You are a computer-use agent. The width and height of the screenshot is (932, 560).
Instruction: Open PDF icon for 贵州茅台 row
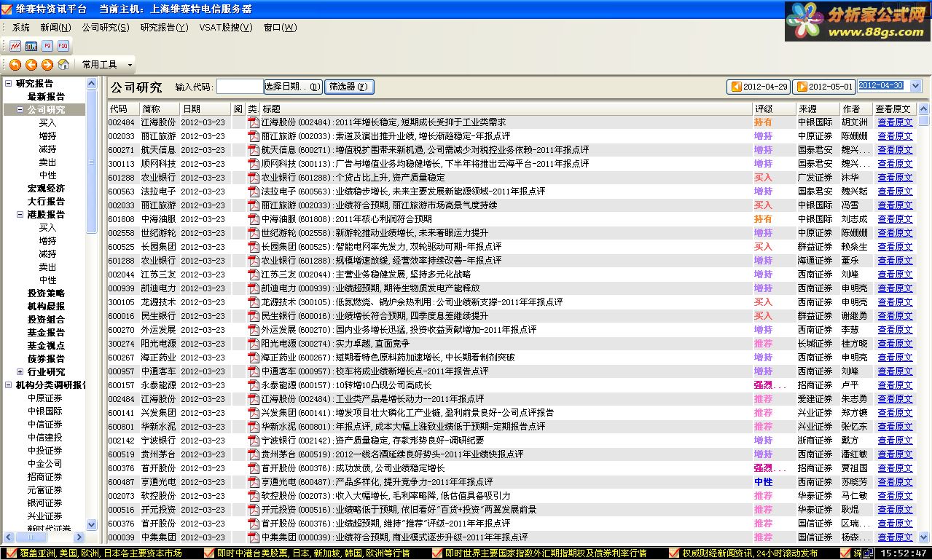254,454
